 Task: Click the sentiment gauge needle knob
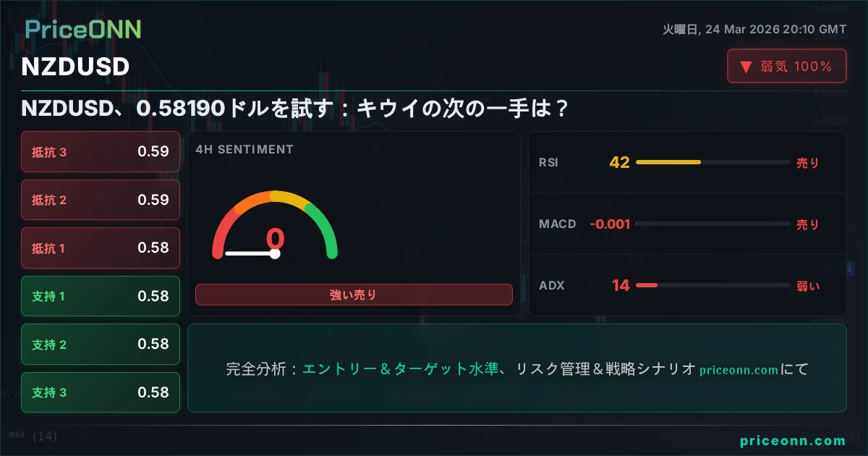[275, 253]
